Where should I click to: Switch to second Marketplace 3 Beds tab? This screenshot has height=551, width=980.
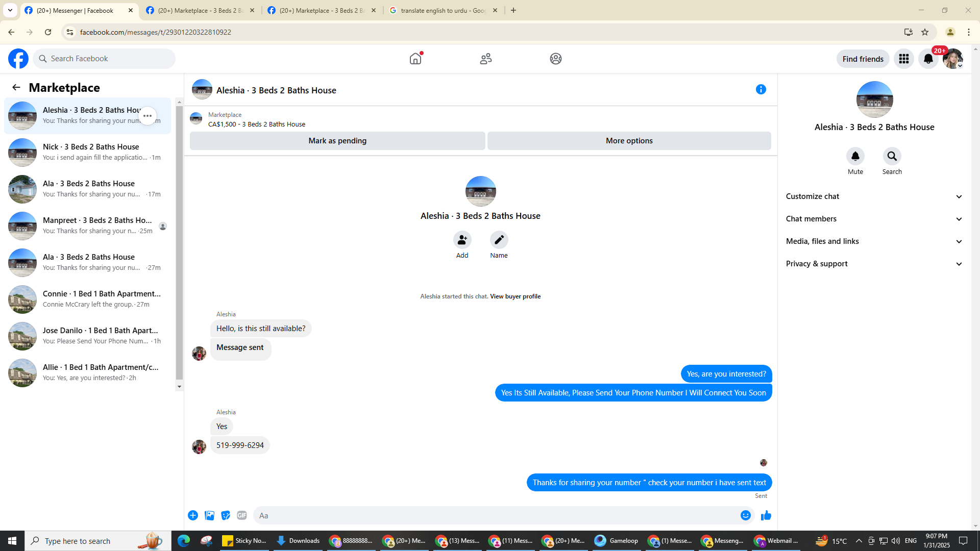pyautogui.click(x=201, y=10)
